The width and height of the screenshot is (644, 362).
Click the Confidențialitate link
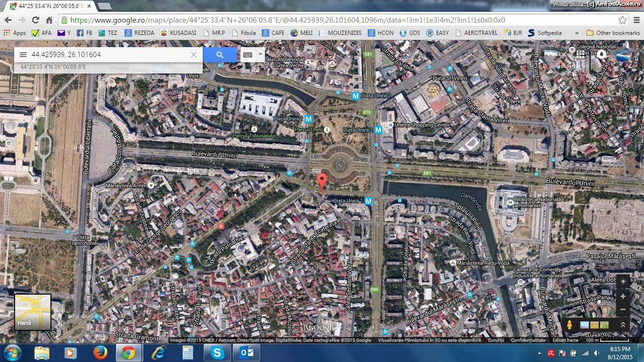(528, 340)
